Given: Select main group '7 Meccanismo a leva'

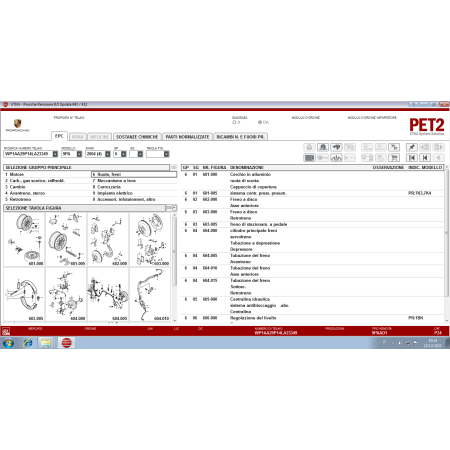Looking at the screenshot, I should pyautogui.click(x=134, y=181).
